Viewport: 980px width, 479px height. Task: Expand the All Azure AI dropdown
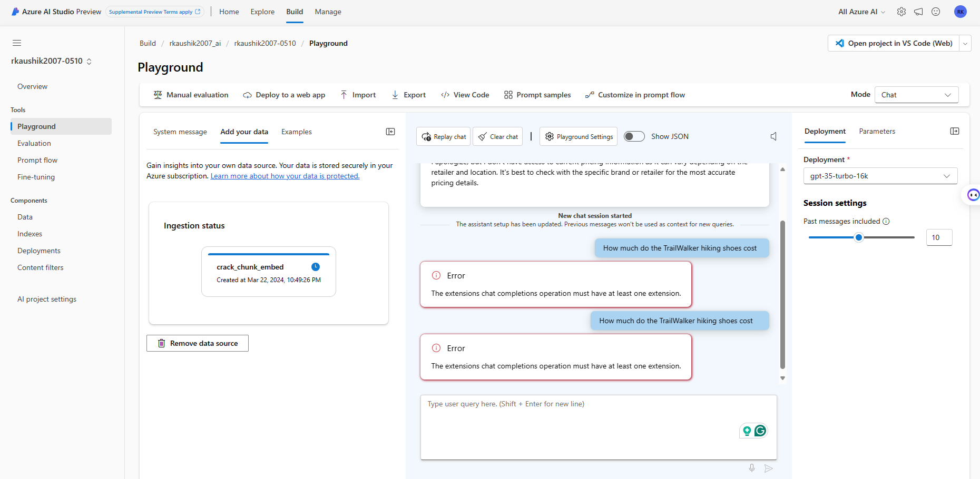(861, 12)
